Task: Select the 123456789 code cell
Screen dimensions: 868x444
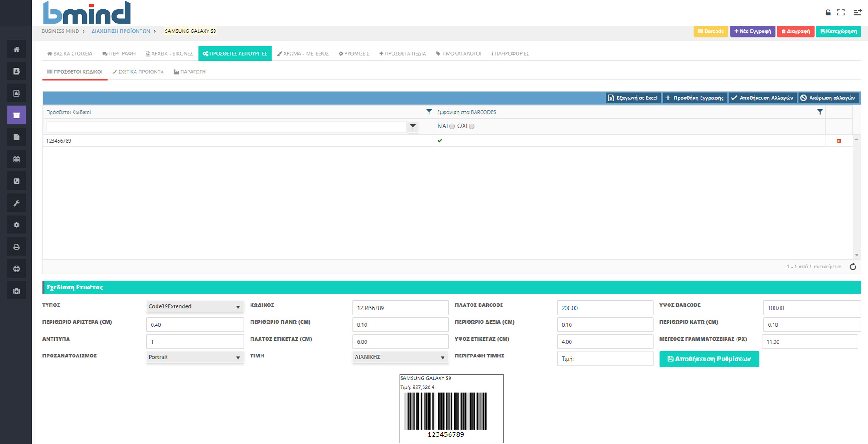Action: tap(238, 141)
